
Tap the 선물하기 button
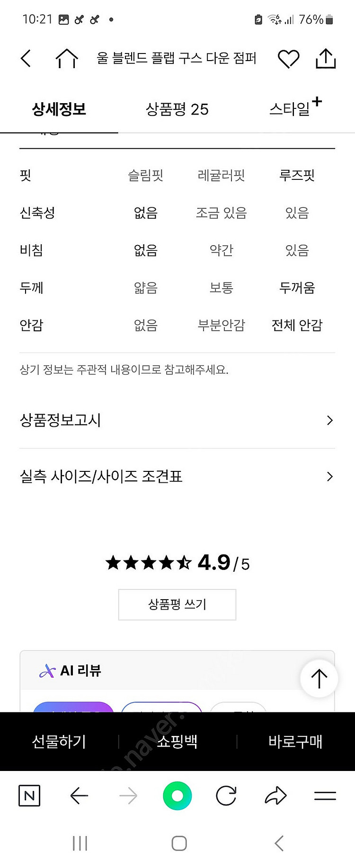pyautogui.click(x=59, y=742)
